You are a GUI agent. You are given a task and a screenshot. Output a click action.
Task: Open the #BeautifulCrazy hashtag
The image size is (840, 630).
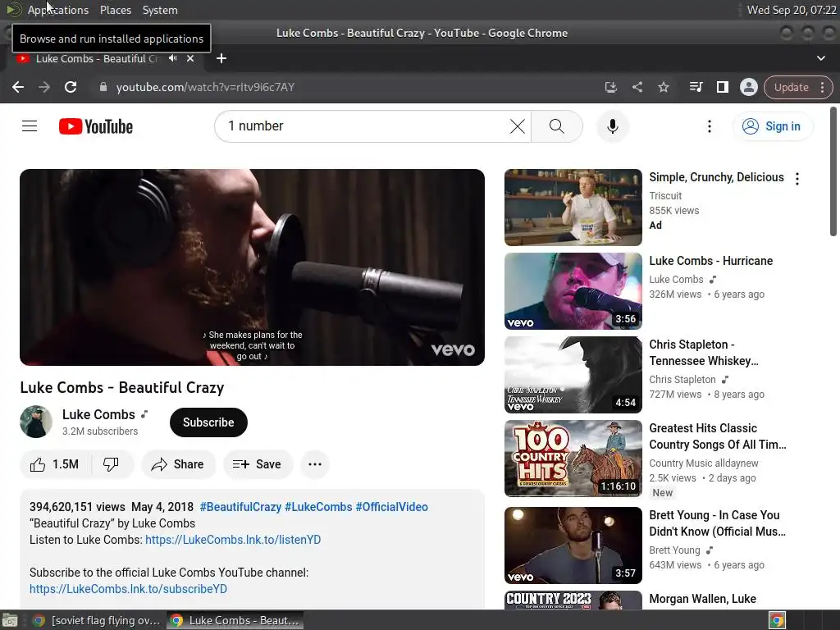click(x=240, y=507)
